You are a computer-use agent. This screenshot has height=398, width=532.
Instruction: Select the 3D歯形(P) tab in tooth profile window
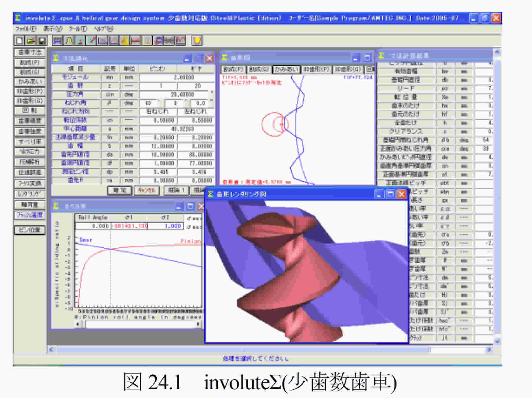[316, 70]
